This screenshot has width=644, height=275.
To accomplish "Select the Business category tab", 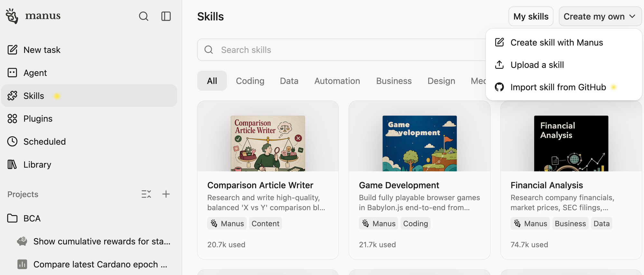I will (394, 81).
